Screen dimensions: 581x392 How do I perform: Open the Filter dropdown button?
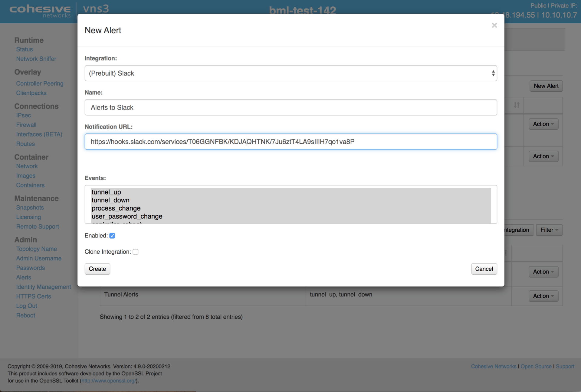click(549, 230)
